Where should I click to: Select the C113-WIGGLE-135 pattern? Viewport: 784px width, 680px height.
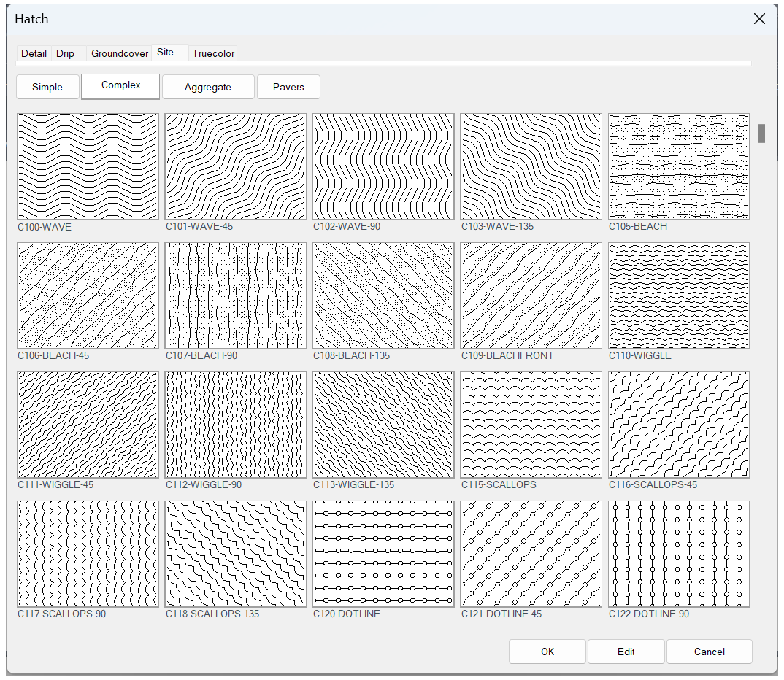click(383, 425)
